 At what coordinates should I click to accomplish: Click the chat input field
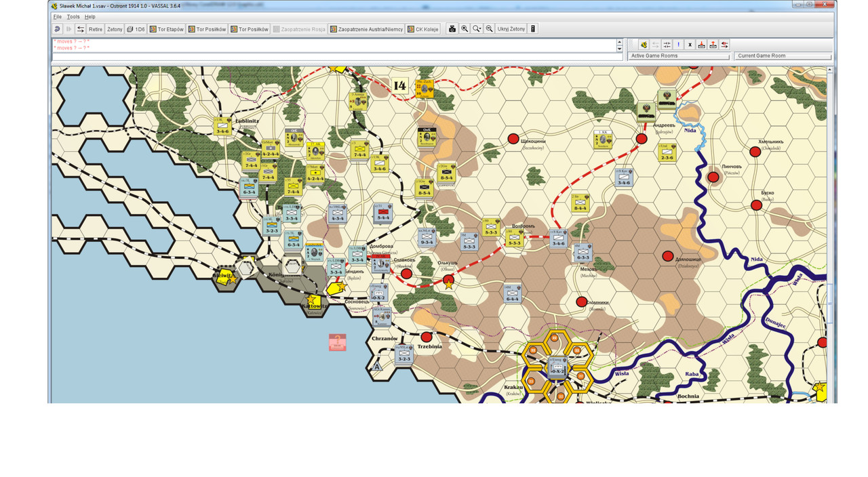(337, 57)
